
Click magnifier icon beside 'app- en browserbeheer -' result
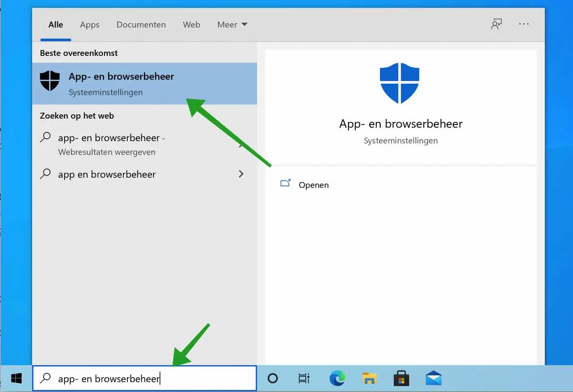click(x=45, y=138)
